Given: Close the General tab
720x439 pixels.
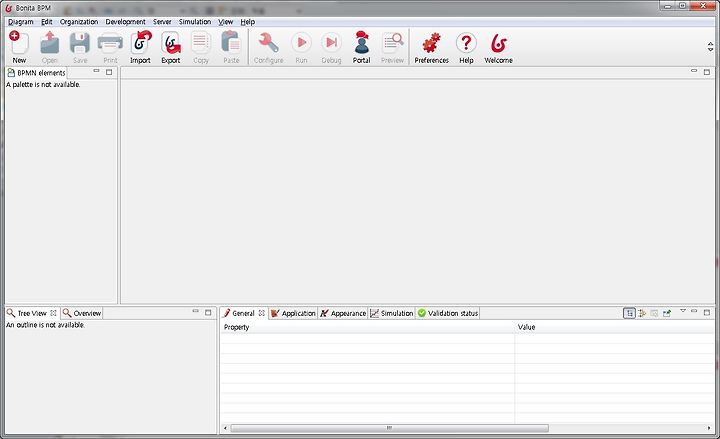Looking at the screenshot, I should click(x=261, y=313).
